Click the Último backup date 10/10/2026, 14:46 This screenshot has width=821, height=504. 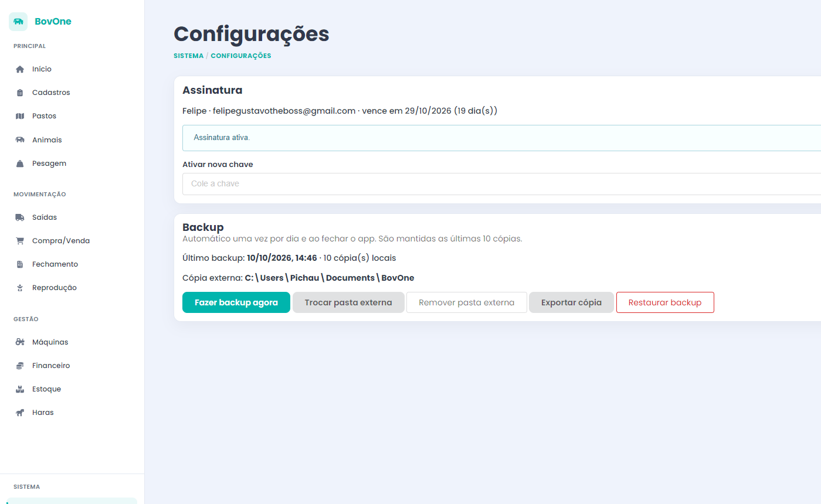[282, 258]
